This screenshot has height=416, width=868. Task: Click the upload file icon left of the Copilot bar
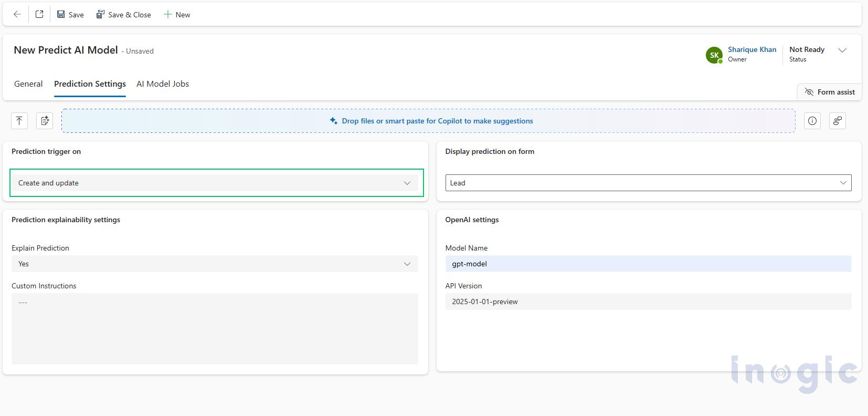(x=19, y=121)
